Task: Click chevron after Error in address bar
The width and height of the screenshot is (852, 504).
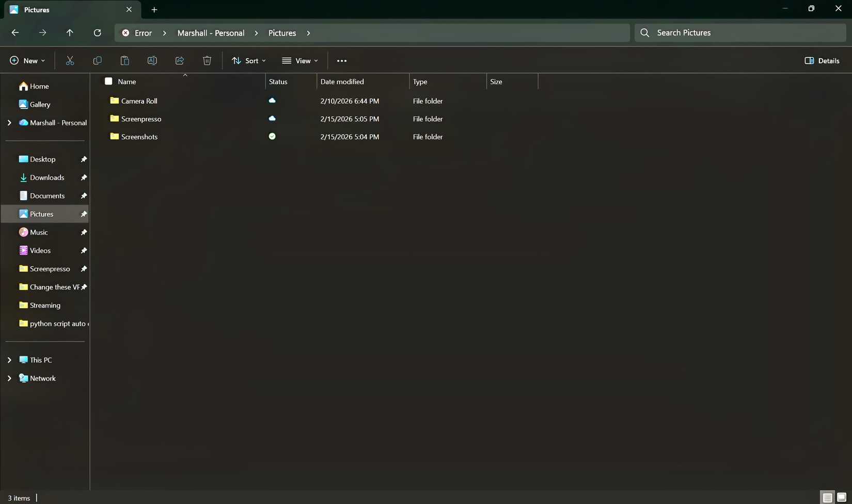Action: (165, 32)
